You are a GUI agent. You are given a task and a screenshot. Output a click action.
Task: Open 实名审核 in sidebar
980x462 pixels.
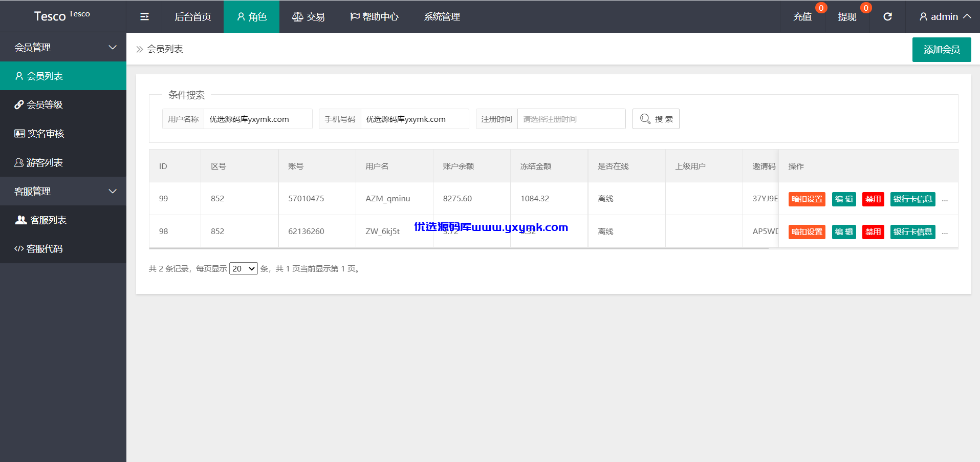[x=63, y=134]
